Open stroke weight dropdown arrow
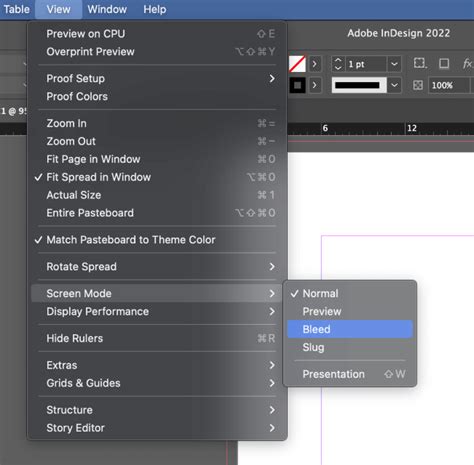474x465 pixels. (x=394, y=64)
